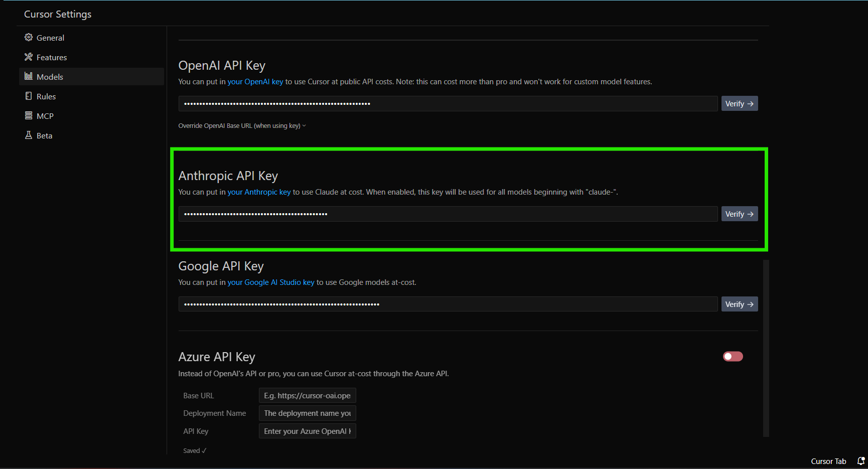Viewport: 868px width, 469px height.
Task: Focus the Google API key field
Action: [448, 304]
